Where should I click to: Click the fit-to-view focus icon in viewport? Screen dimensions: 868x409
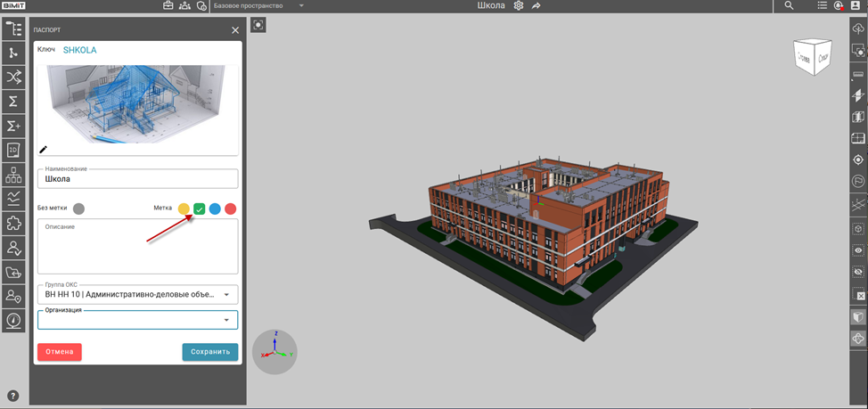click(258, 25)
